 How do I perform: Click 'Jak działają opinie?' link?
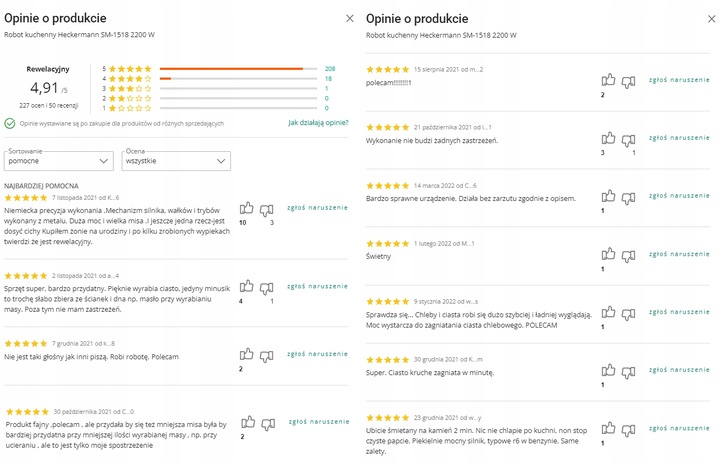pyautogui.click(x=318, y=123)
